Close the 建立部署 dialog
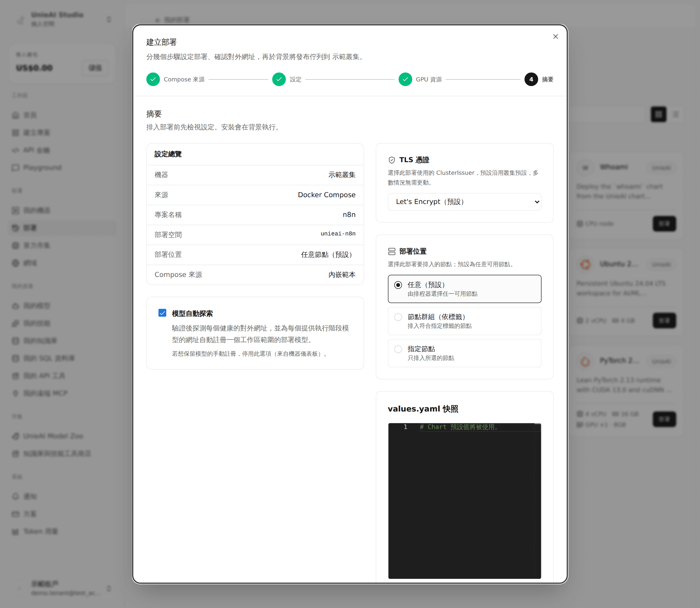Viewport: 700px width, 608px height. (x=555, y=37)
